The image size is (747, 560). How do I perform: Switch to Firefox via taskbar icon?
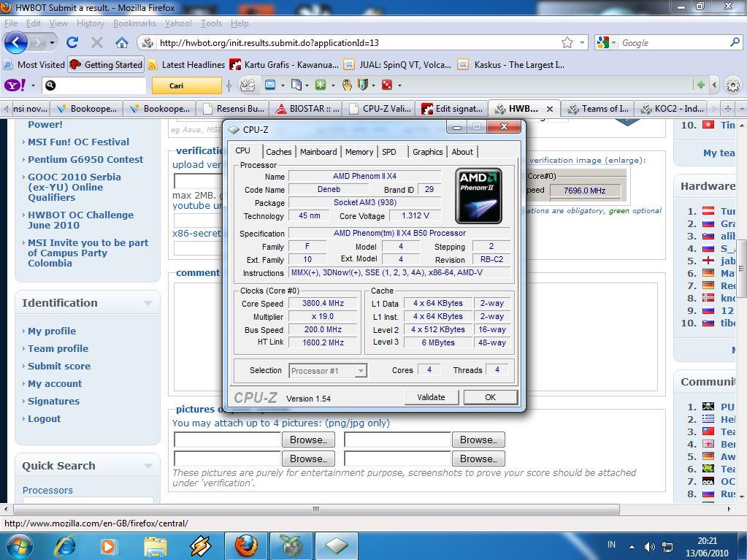pyautogui.click(x=246, y=545)
